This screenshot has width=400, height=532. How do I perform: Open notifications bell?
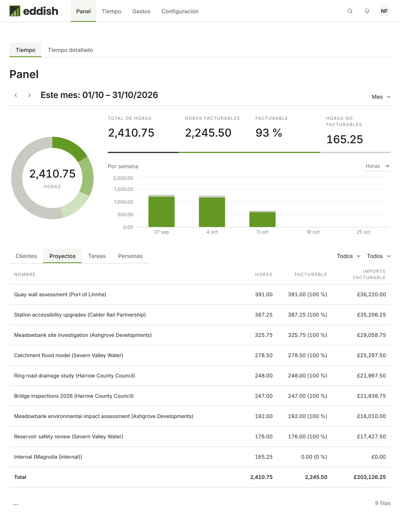[x=367, y=11]
